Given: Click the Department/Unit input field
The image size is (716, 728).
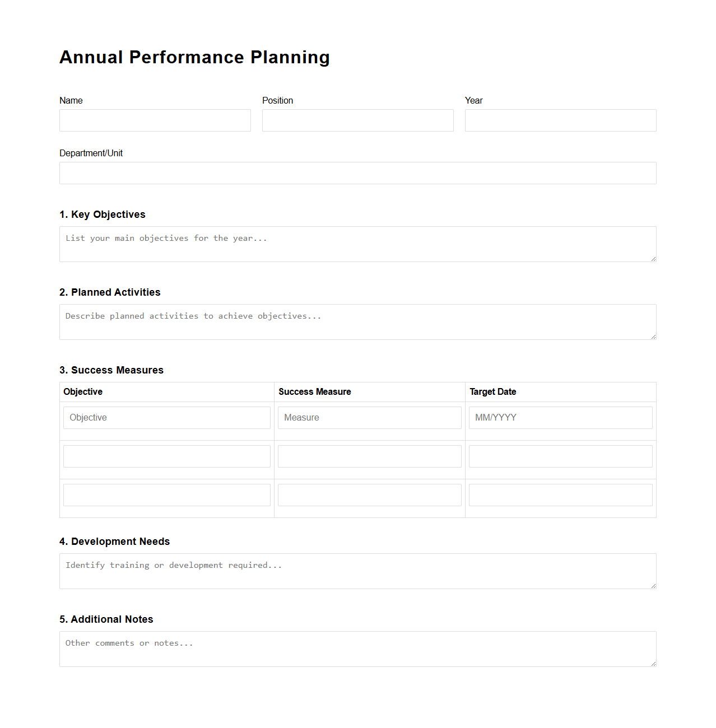Looking at the screenshot, I should pos(357,173).
